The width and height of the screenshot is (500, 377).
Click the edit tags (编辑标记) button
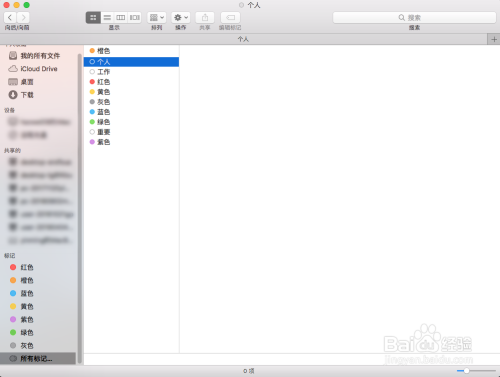(x=230, y=18)
